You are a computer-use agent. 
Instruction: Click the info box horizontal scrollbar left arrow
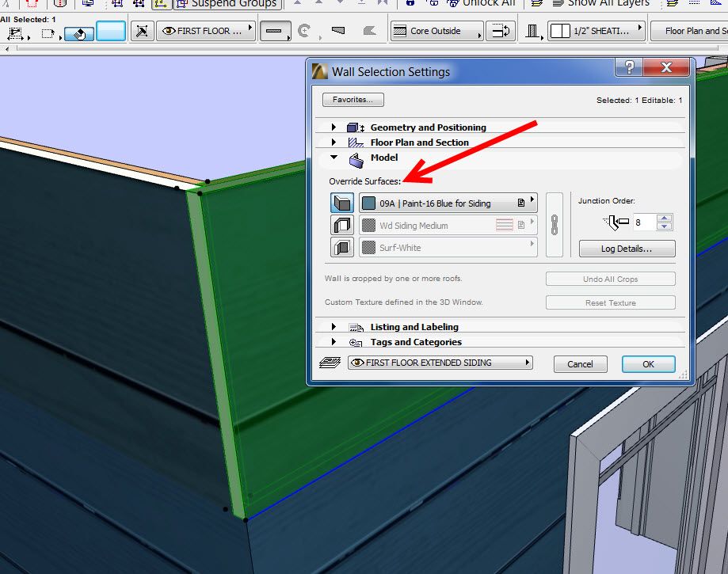click(6, 48)
